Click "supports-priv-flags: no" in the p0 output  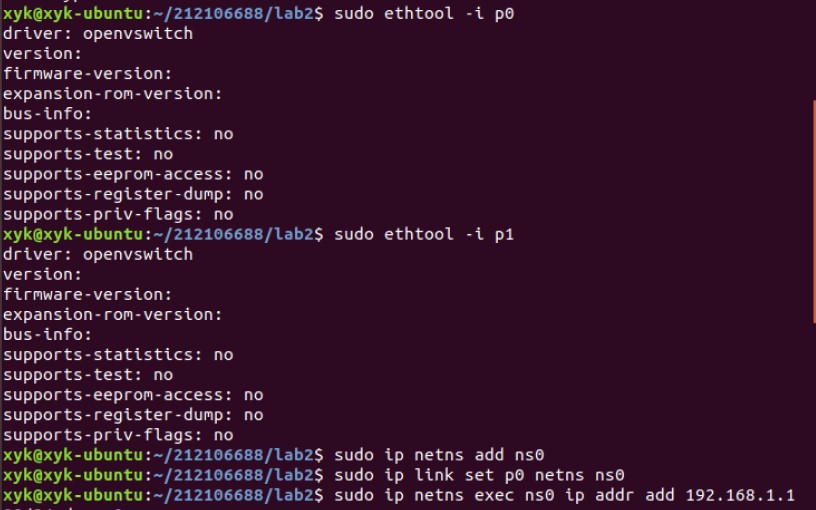point(118,214)
